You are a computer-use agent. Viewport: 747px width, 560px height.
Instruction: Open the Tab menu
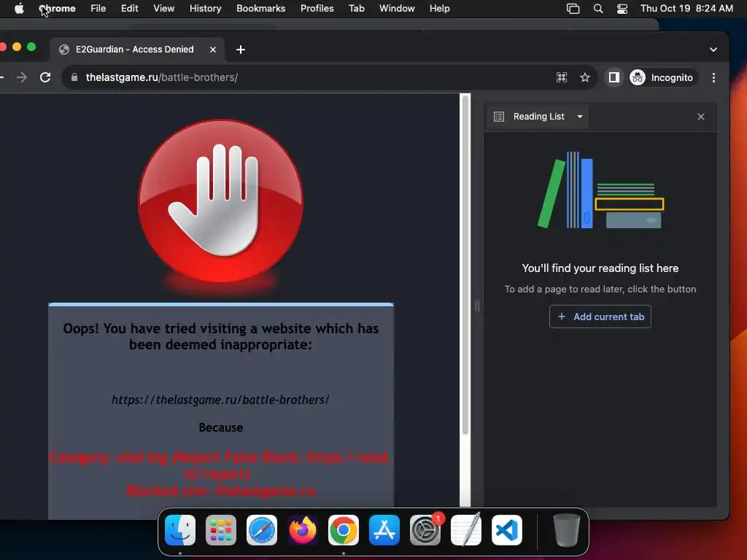356,9
